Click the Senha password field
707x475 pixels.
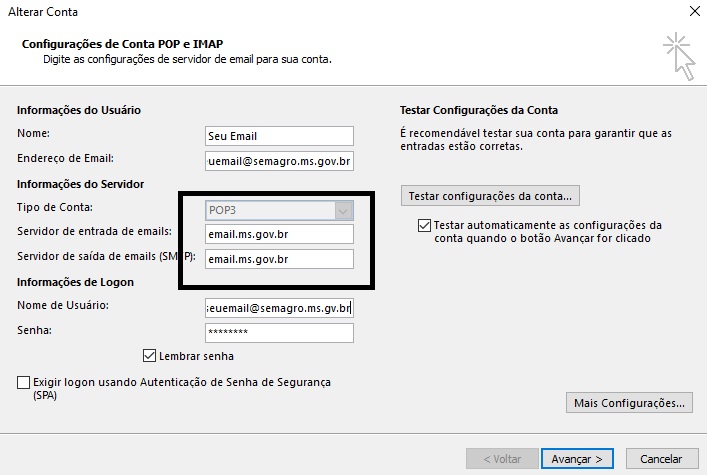(x=279, y=332)
